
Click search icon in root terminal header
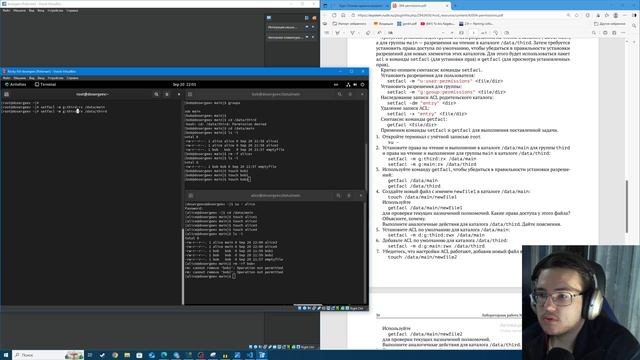[x=156, y=94]
